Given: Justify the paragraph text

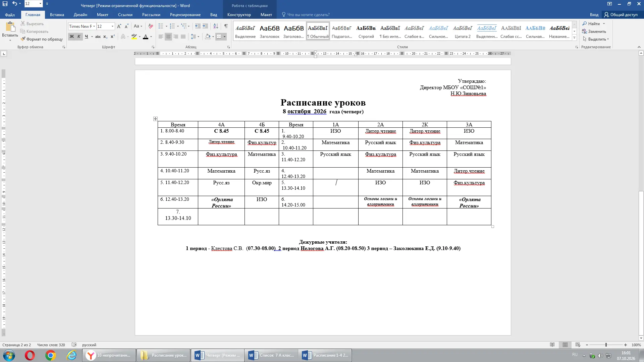Looking at the screenshot, I should tap(183, 37).
